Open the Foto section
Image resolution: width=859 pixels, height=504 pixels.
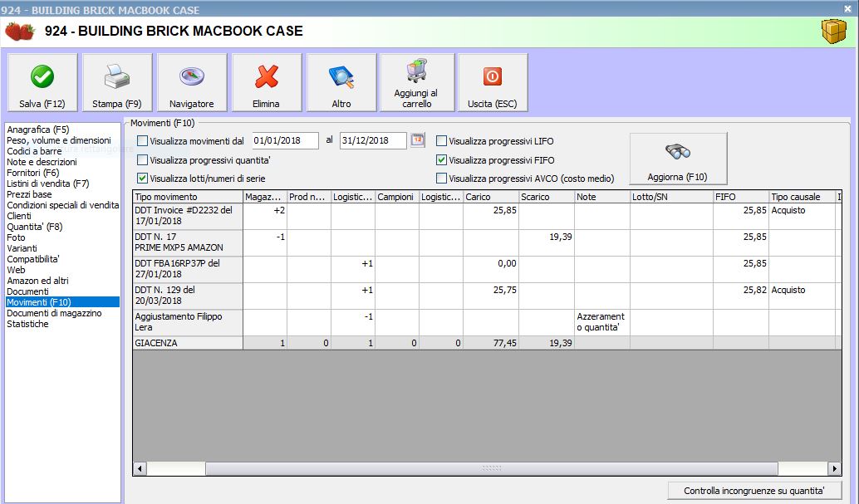(x=16, y=237)
